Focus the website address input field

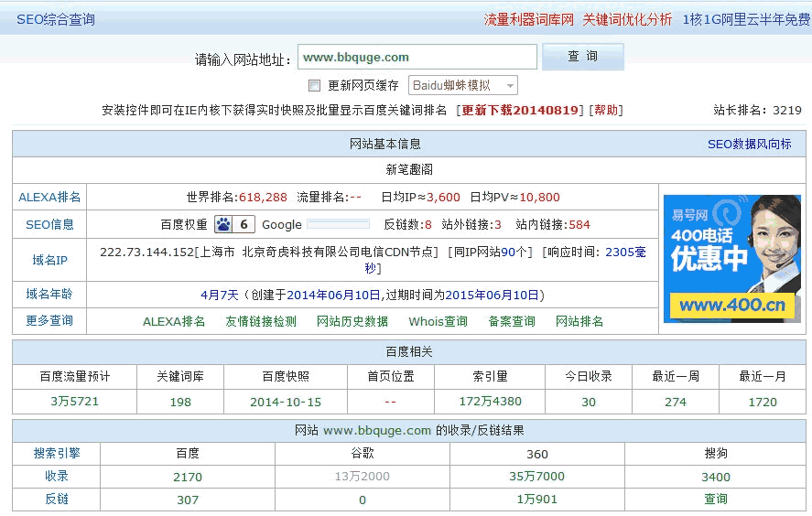417,57
